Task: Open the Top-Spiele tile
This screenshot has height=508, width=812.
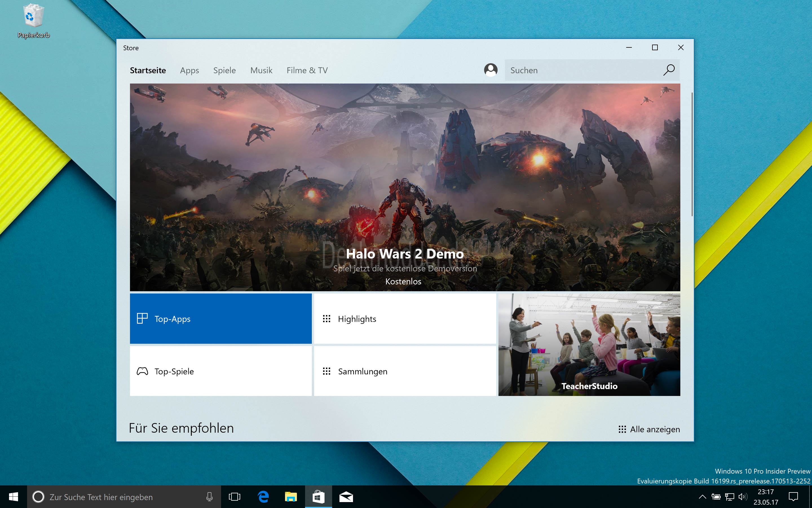Action: coord(221,371)
